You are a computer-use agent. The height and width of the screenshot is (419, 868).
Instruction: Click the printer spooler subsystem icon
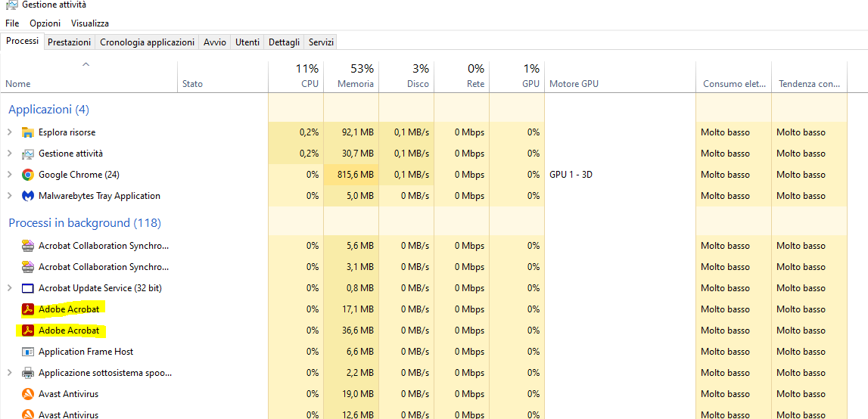click(28, 373)
